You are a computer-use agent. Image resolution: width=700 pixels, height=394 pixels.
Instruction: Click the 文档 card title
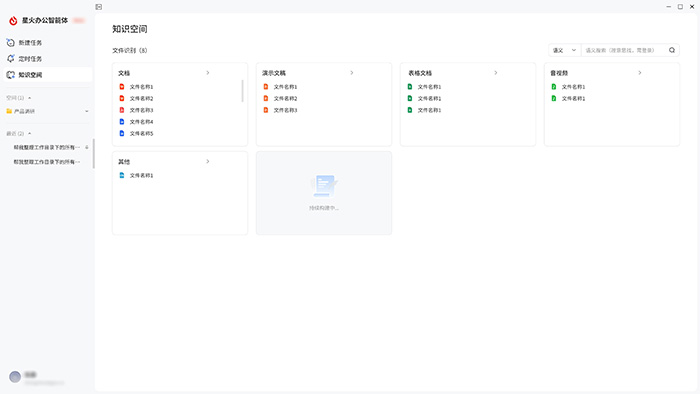(124, 73)
